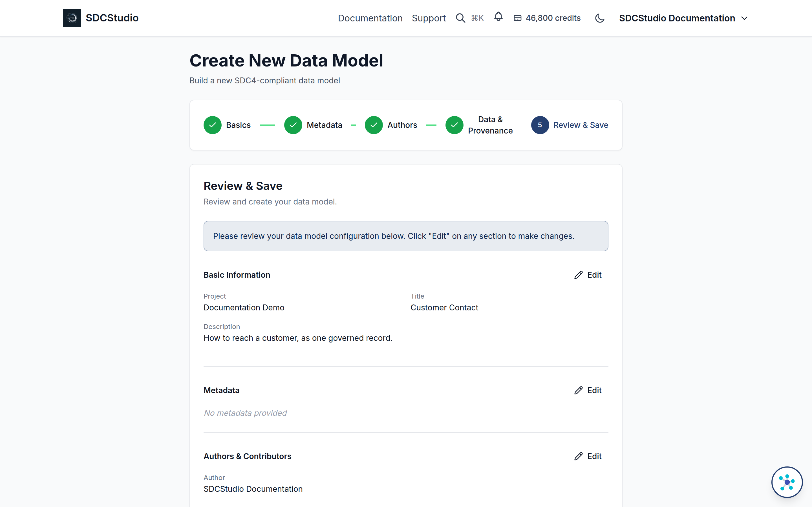Select the Review & Save step
The image size is (812, 507).
570,125
